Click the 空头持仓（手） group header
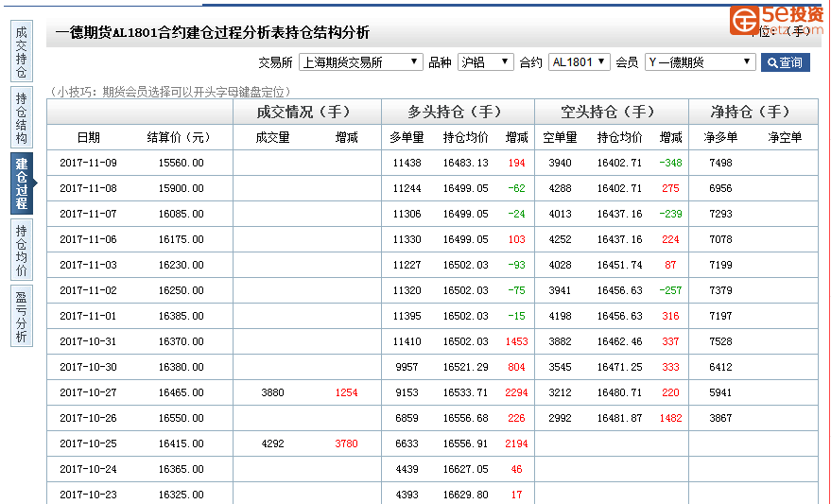The image size is (831, 504). point(610,112)
